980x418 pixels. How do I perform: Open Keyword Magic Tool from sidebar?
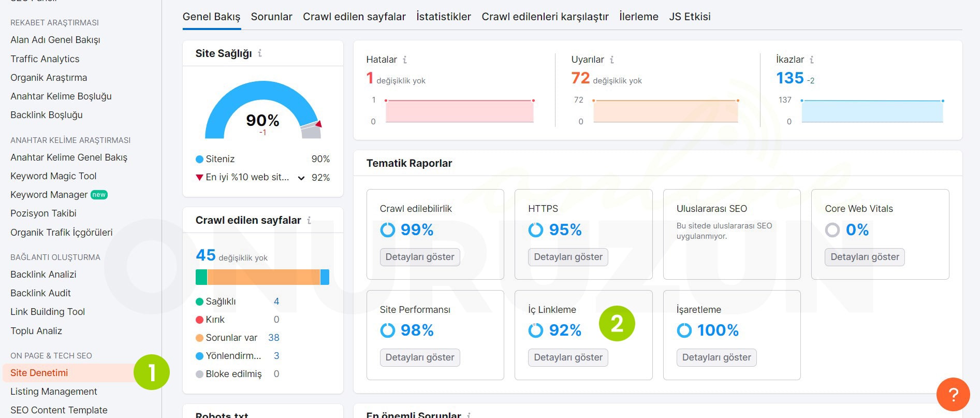[53, 176]
